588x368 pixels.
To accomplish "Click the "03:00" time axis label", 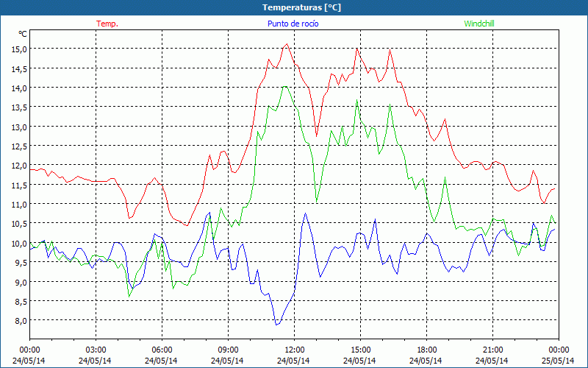I will 96,350.
